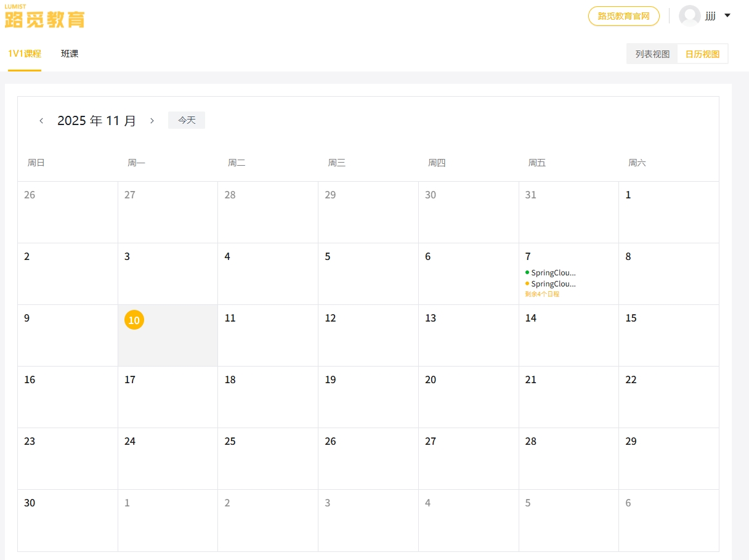Image resolution: width=749 pixels, height=560 pixels.
Task: Go to previous month with left chevron
Action: tap(41, 121)
